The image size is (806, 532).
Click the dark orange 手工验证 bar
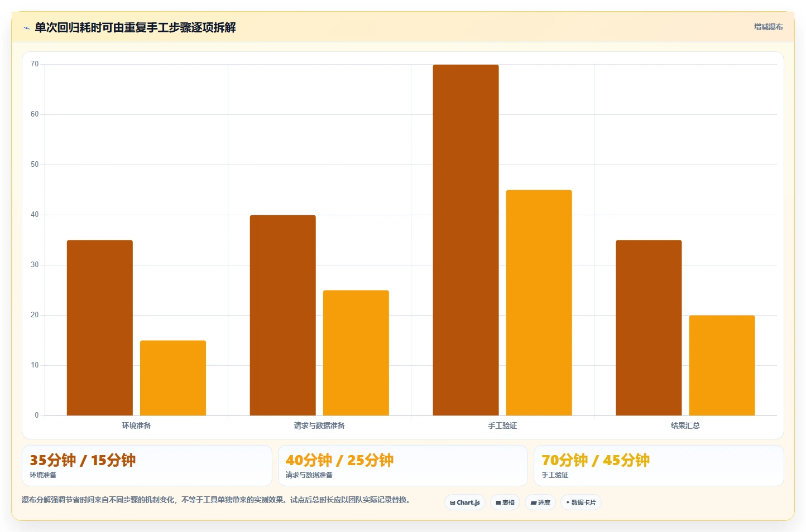point(466,240)
